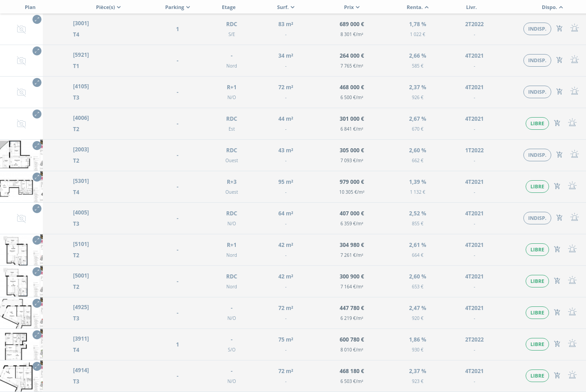Viewport: 586px width, 392px height.
Task: Expand plan view for lot 4005
Action: (x=37, y=209)
